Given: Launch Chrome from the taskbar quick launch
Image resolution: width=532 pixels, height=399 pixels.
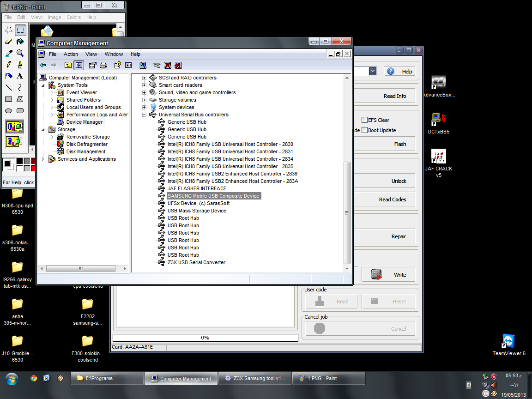Looking at the screenshot, I should 34,378.
